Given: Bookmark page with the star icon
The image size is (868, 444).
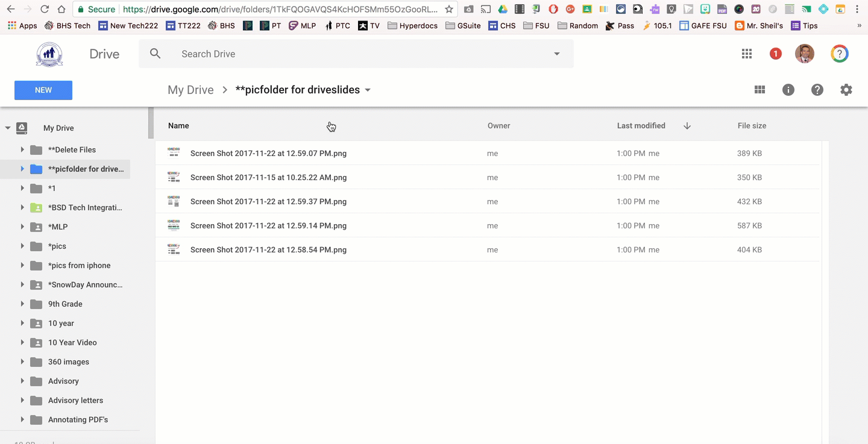Looking at the screenshot, I should pyautogui.click(x=448, y=9).
